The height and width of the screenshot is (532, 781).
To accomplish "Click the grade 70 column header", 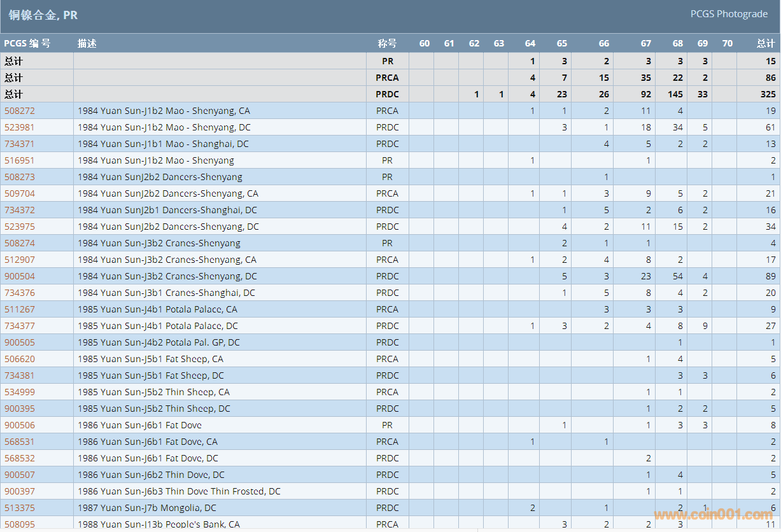I will [x=727, y=43].
